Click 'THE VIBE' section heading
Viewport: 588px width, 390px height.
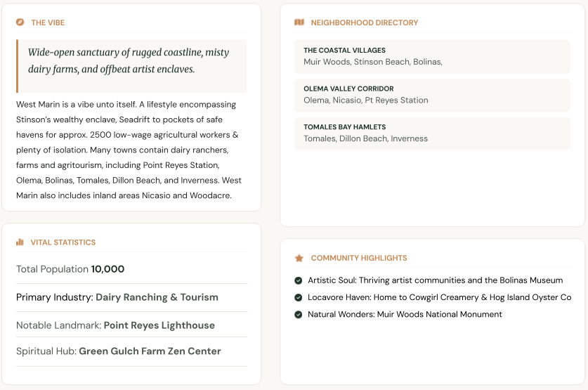coord(48,22)
